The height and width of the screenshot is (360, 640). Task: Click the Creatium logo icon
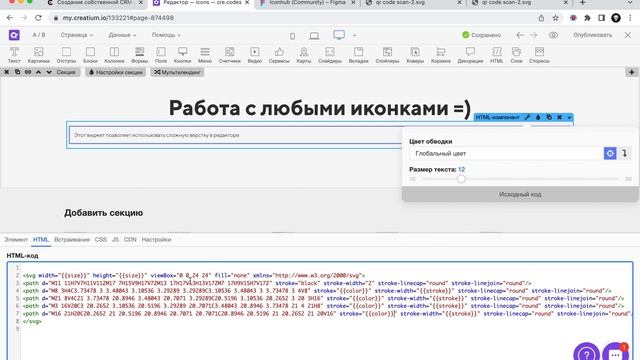click(x=14, y=35)
